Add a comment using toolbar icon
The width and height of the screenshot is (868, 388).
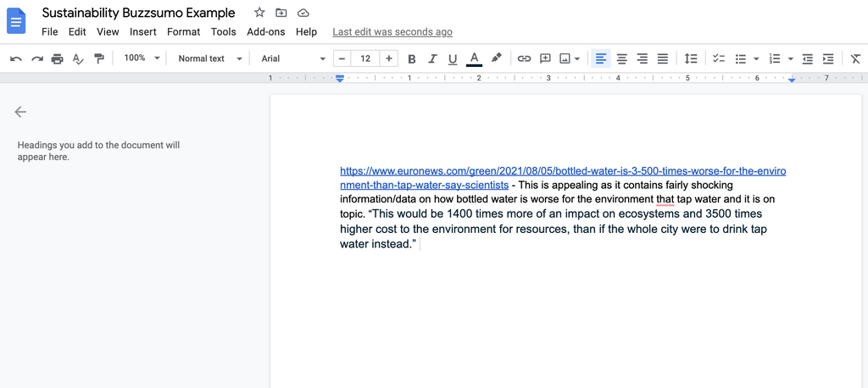coord(545,58)
